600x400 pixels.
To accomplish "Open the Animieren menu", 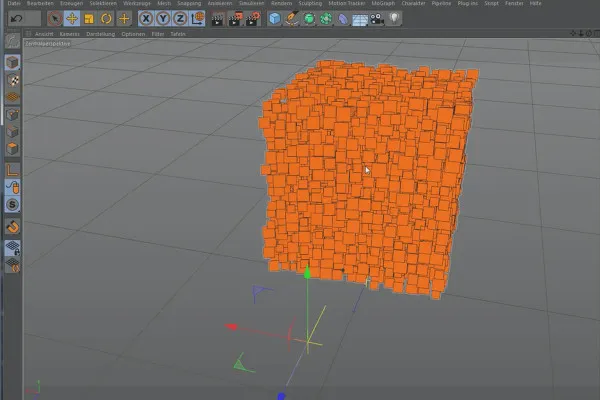I will click(x=220, y=3).
